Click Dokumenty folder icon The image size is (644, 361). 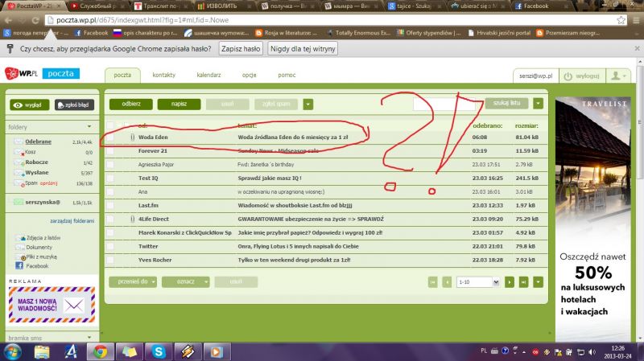pos(19,247)
